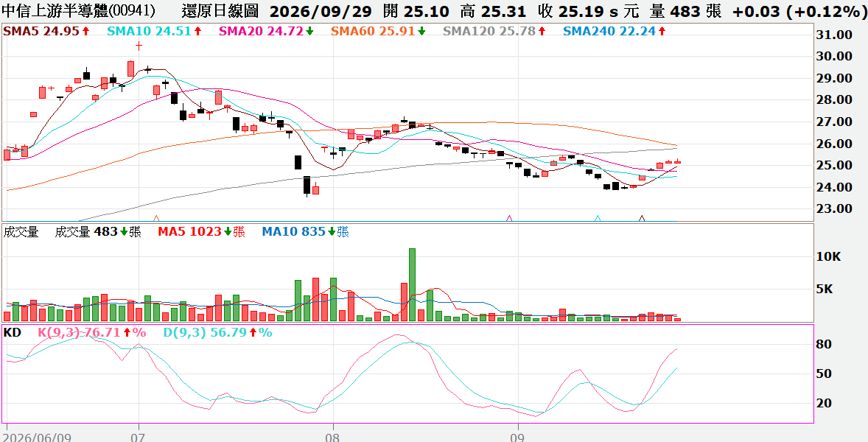The height and width of the screenshot is (442, 868).
Task: Click the MA10 835 volume average label
Action: 306,232
